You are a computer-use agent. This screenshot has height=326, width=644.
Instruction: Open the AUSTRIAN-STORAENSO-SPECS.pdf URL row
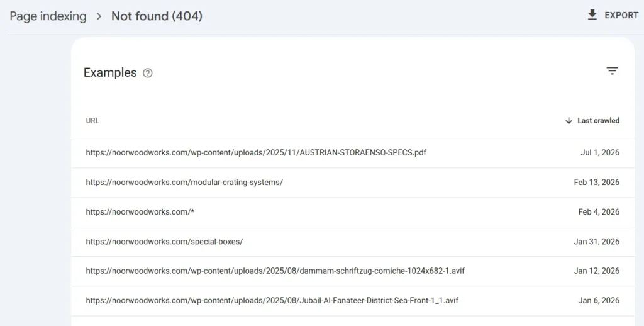pyautogui.click(x=352, y=152)
